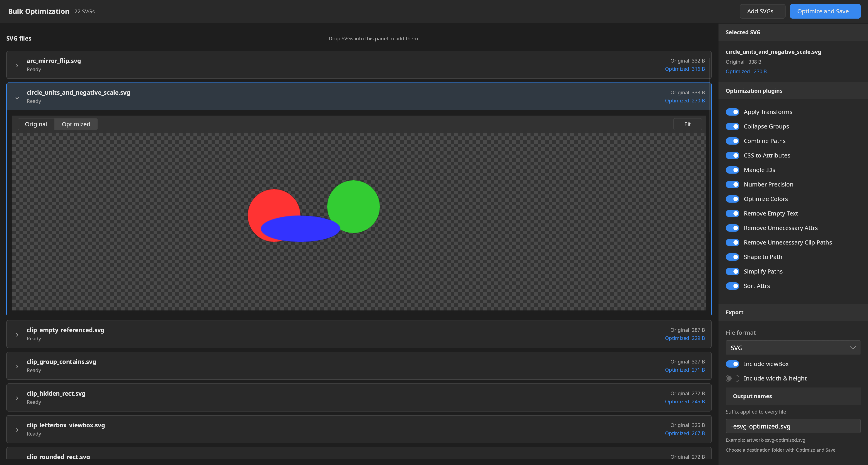Screen dimensions: 868x465
Task: Collapse the circle_units_and_negative_scale.svg row chevron
Action: (x=17, y=98)
